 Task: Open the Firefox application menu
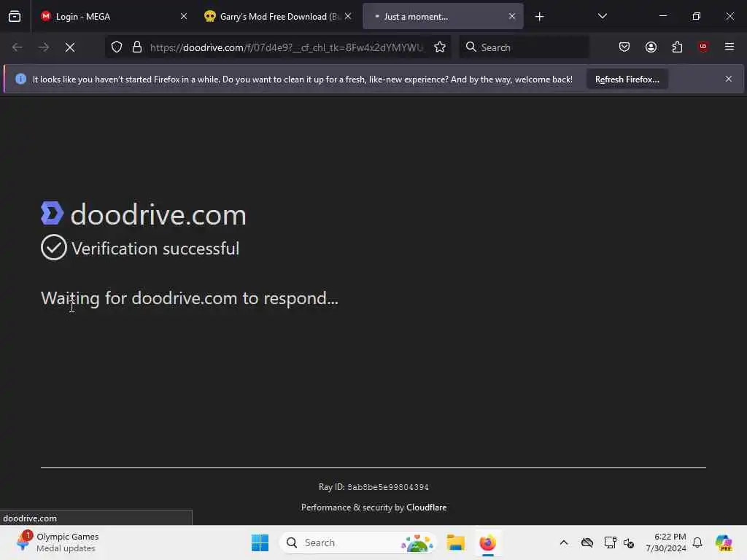click(x=729, y=47)
